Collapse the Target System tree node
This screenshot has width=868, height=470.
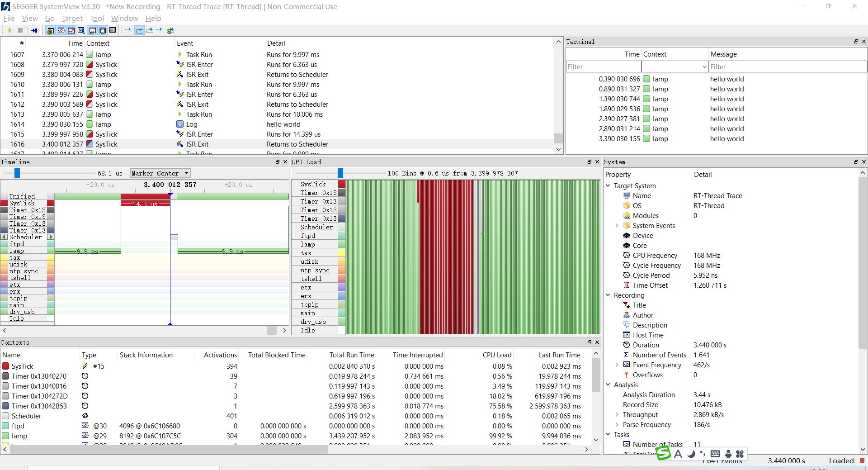608,185
